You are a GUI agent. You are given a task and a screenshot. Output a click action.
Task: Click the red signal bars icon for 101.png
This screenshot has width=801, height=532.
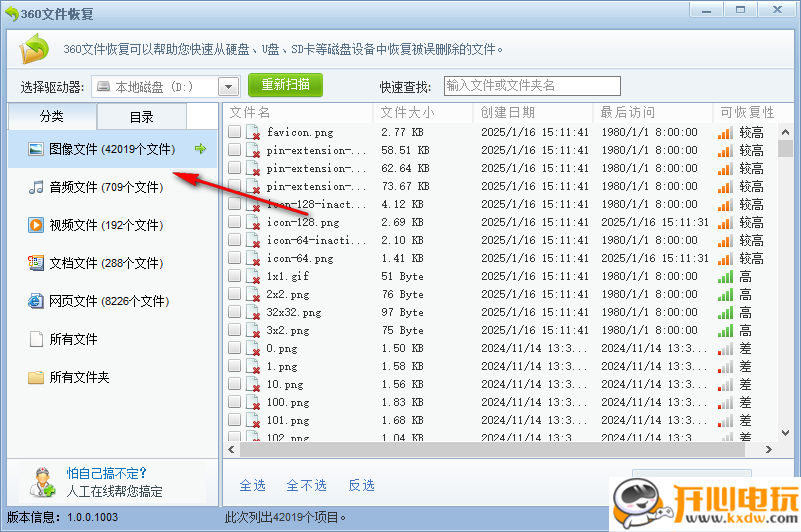click(725, 421)
